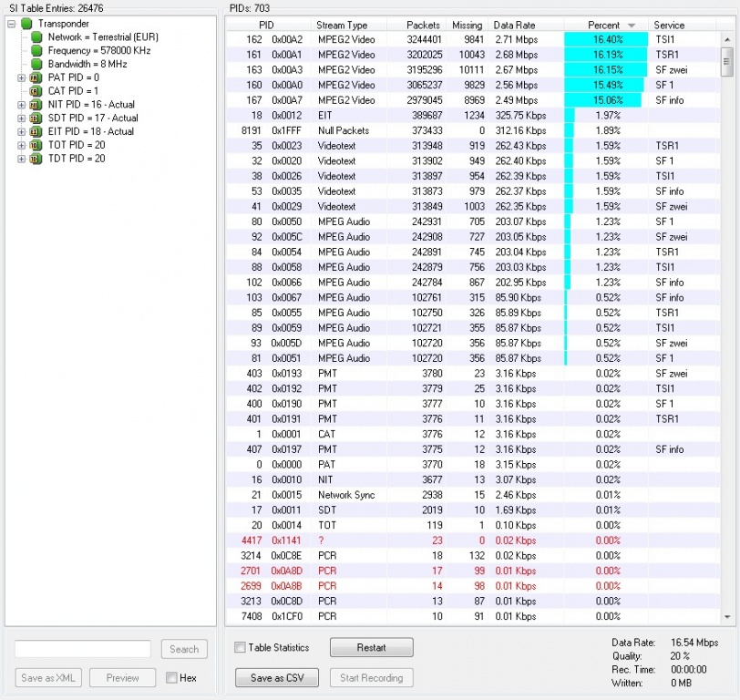Click the PAT PID = 0 table icon
The height and width of the screenshot is (700, 740).
coord(36,77)
